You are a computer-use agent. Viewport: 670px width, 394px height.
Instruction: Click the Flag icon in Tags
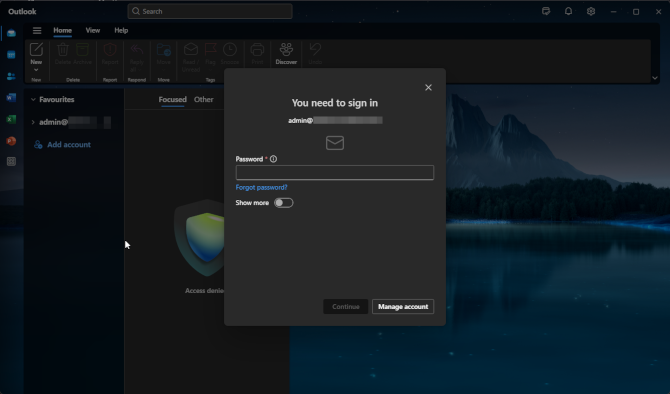pyautogui.click(x=210, y=50)
